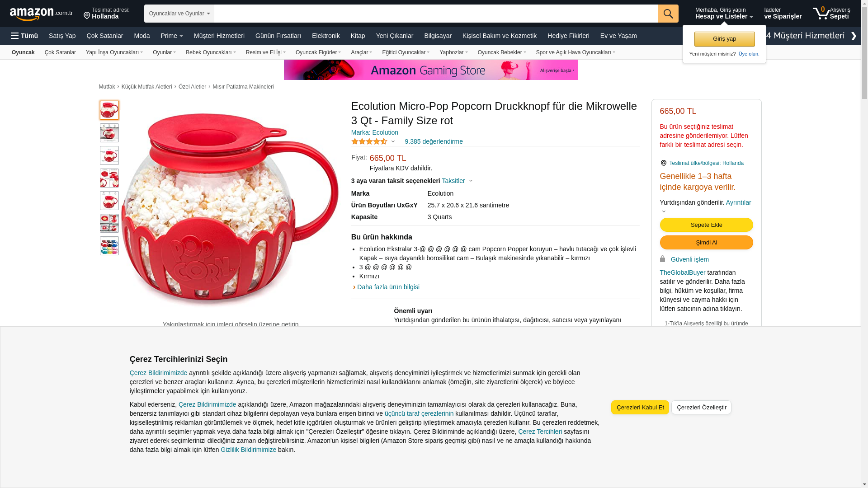Image resolution: width=868 pixels, height=488 pixels.
Task: Click the search input field
Action: pyautogui.click(x=436, y=14)
